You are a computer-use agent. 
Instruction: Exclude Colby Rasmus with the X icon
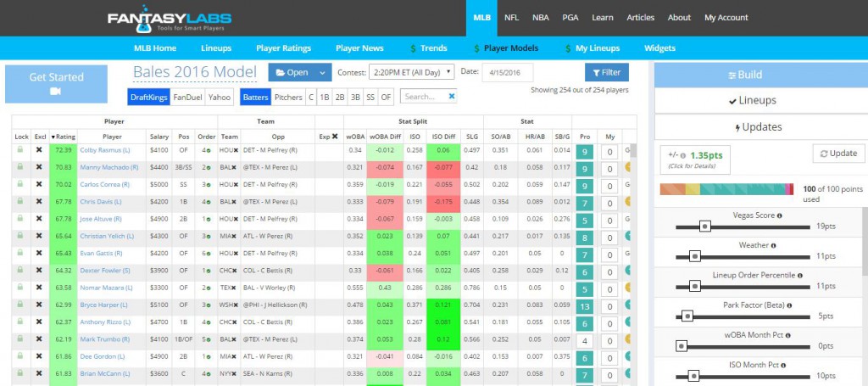(x=39, y=150)
